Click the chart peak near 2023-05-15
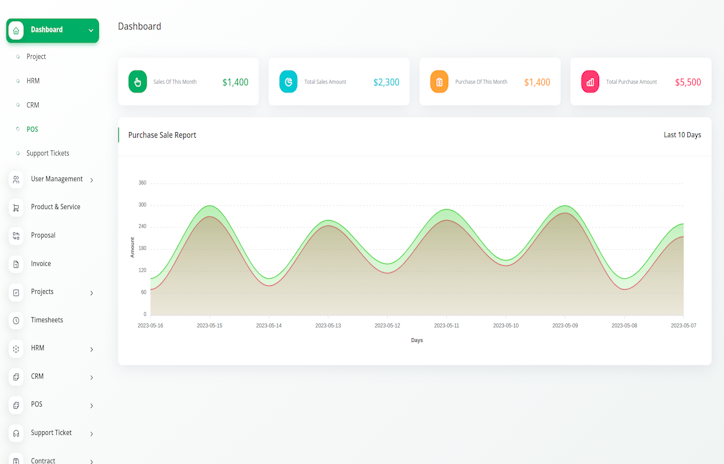This screenshot has width=724, height=464. (209, 207)
